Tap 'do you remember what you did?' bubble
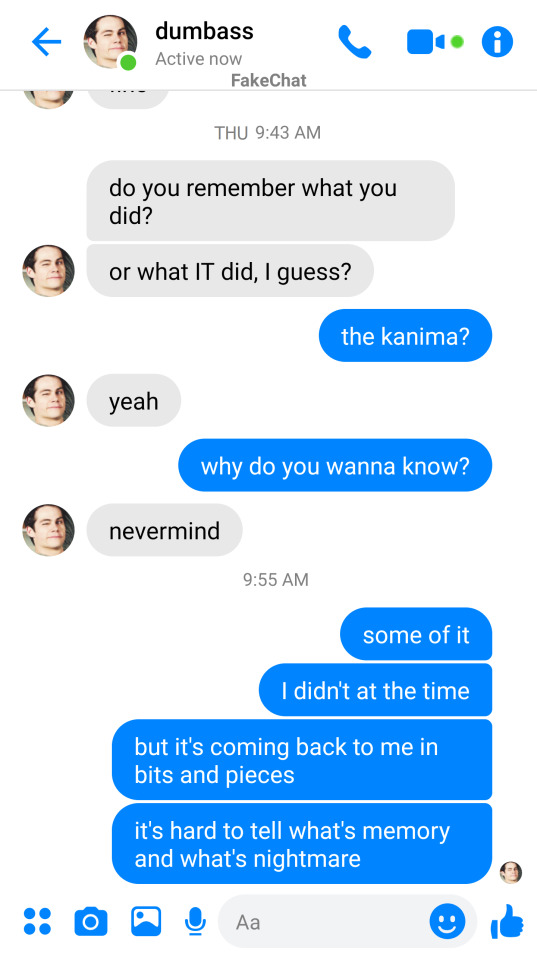Image resolution: width=537 pixels, height=960 pixels. [x=271, y=201]
